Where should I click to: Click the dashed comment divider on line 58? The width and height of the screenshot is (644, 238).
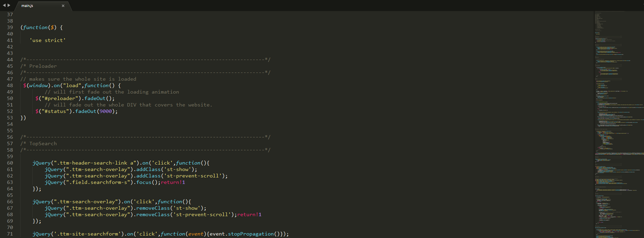(146, 150)
